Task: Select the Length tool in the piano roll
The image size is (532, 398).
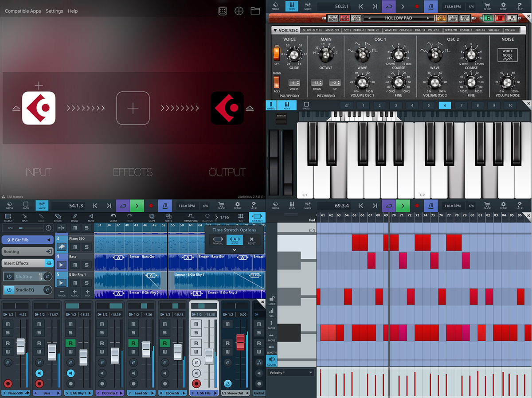Action: [271, 349]
